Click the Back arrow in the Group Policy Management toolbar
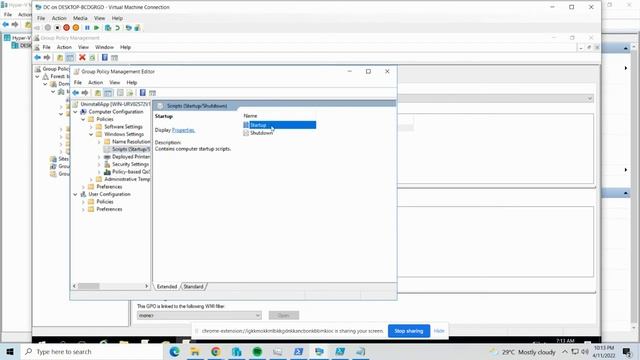The image size is (640, 360). [38, 58]
